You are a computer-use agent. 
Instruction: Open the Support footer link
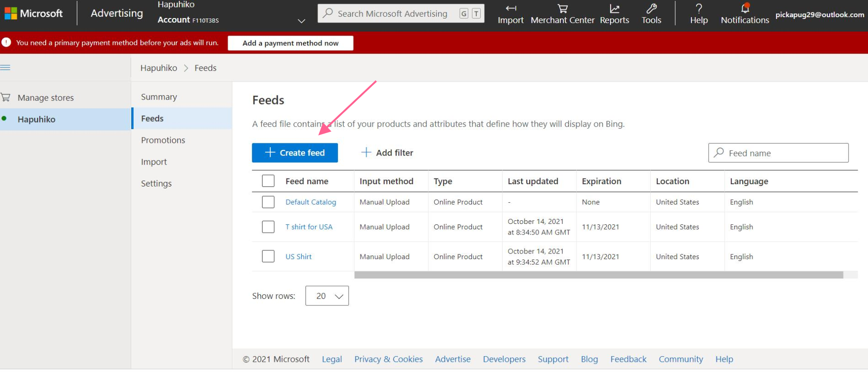click(553, 359)
